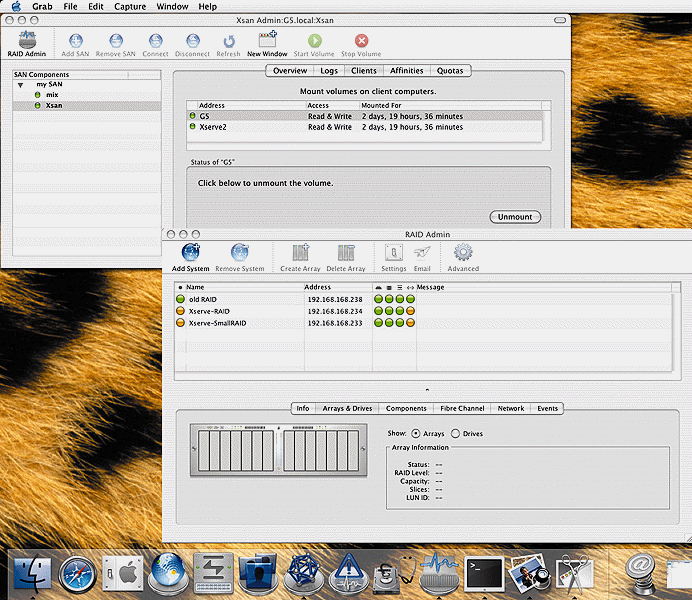Open System Preferences in the Dock
The image size is (692, 600).
click(123, 573)
